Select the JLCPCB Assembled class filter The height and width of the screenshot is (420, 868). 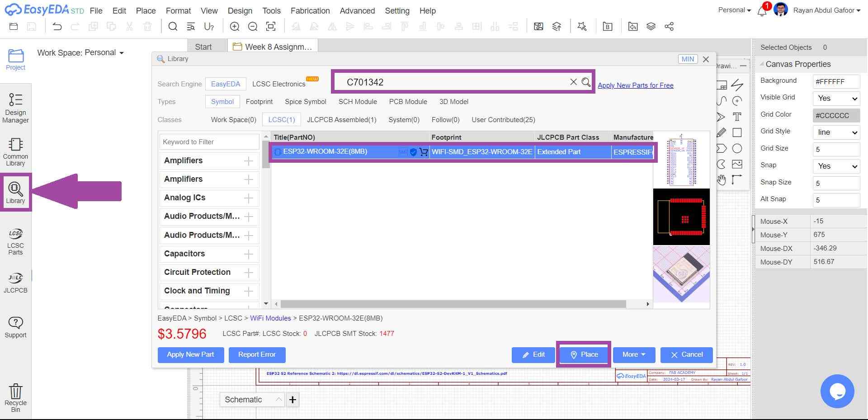click(x=341, y=120)
